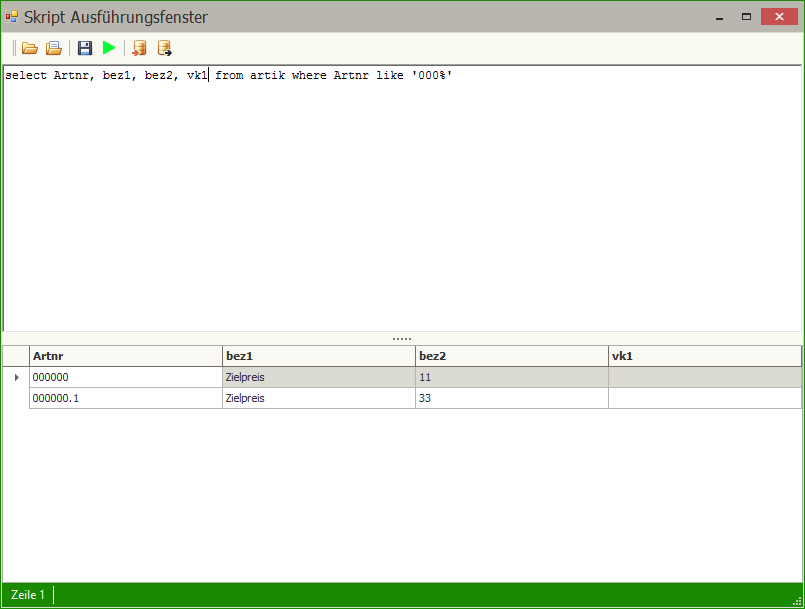Click the bez2 cell with value 33
Image resolution: width=805 pixels, height=609 pixels.
(x=511, y=398)
